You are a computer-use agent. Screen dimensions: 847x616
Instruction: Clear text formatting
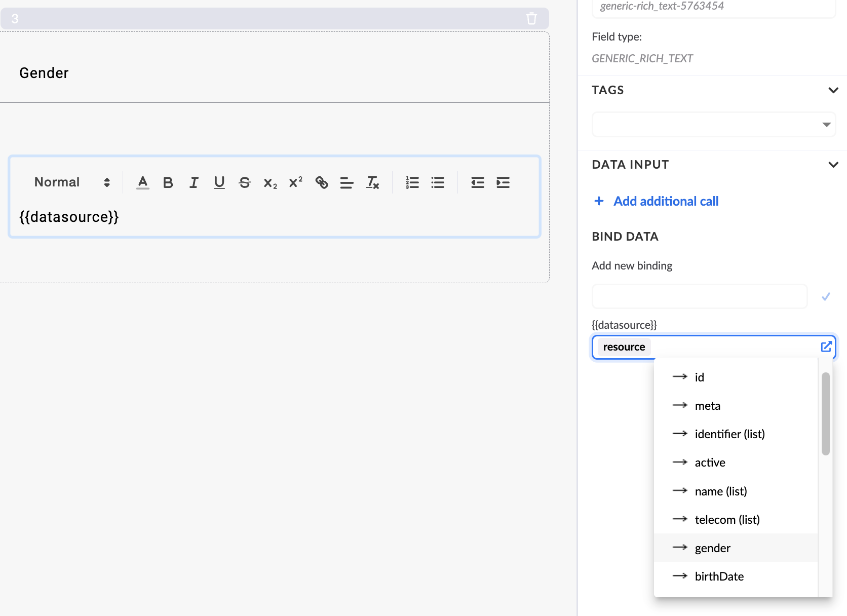tap(373, 182)
